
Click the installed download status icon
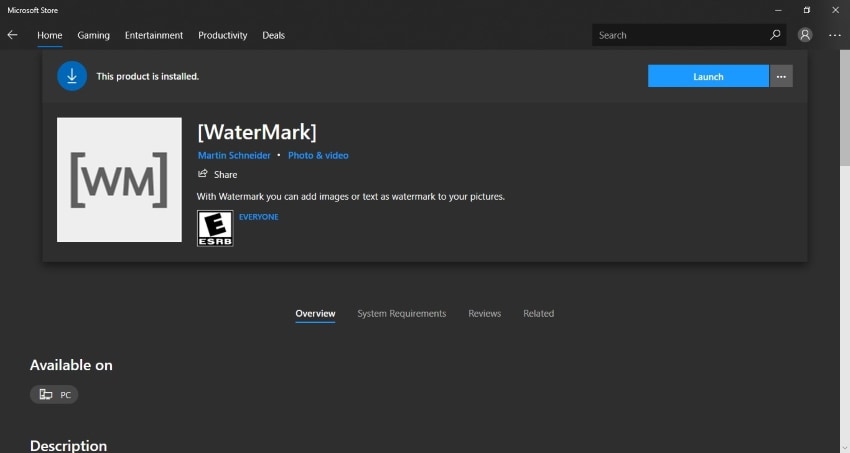(x=72, y=76)
